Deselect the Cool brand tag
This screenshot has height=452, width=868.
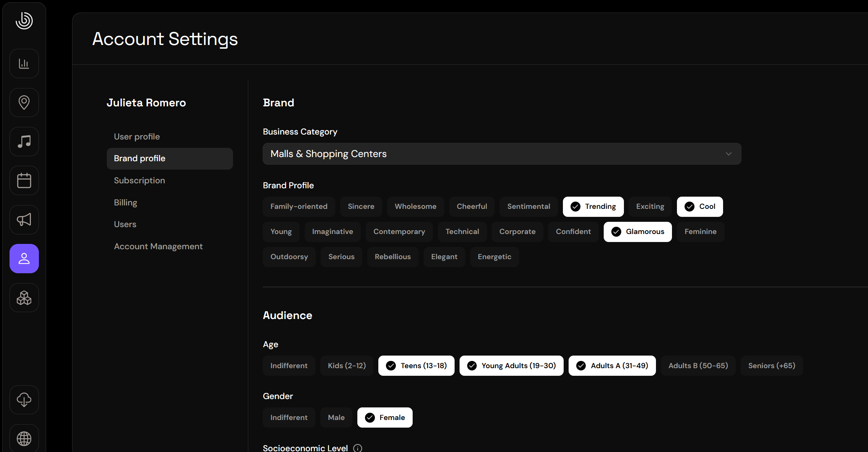click(700, 207)
